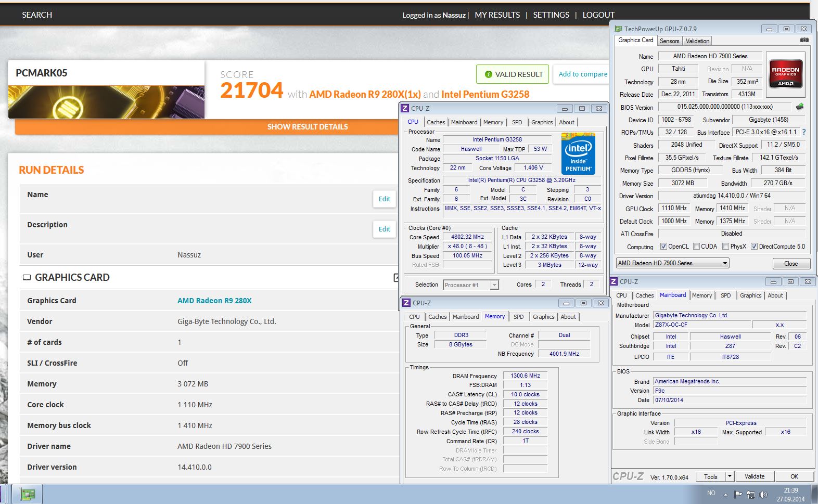Open Graphics tab in the CPU-Z CPU window
818x504 pixels.
542,122
